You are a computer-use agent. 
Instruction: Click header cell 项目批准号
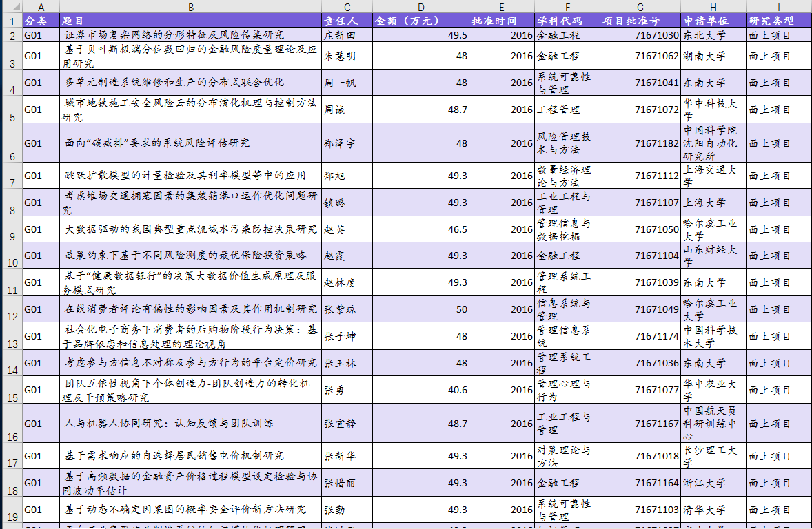pos(640,21)
